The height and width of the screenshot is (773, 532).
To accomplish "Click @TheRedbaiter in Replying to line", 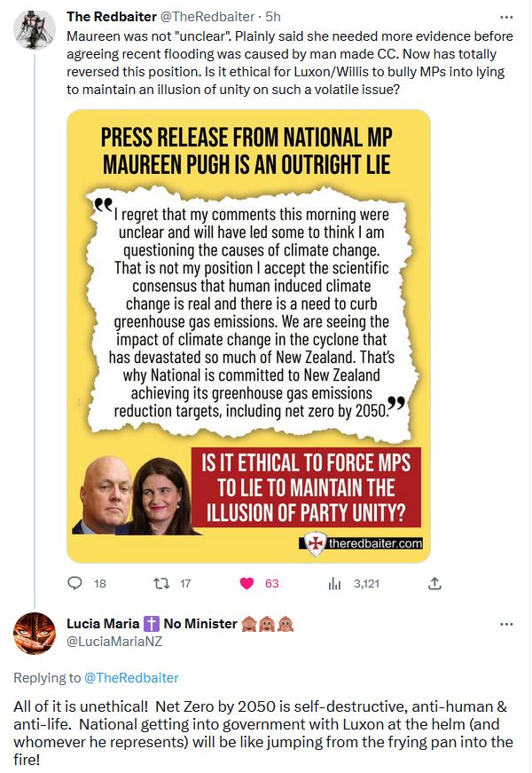I will (x=131, y=678).
